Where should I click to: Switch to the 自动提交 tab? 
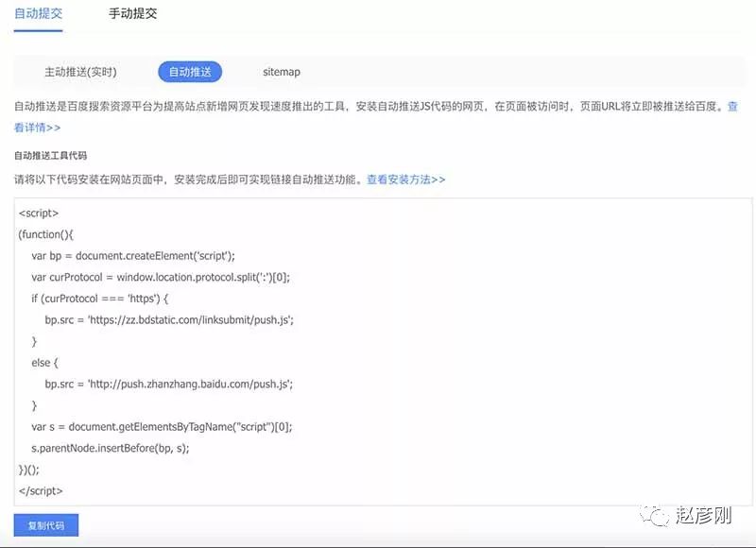[x=38, y=13]
